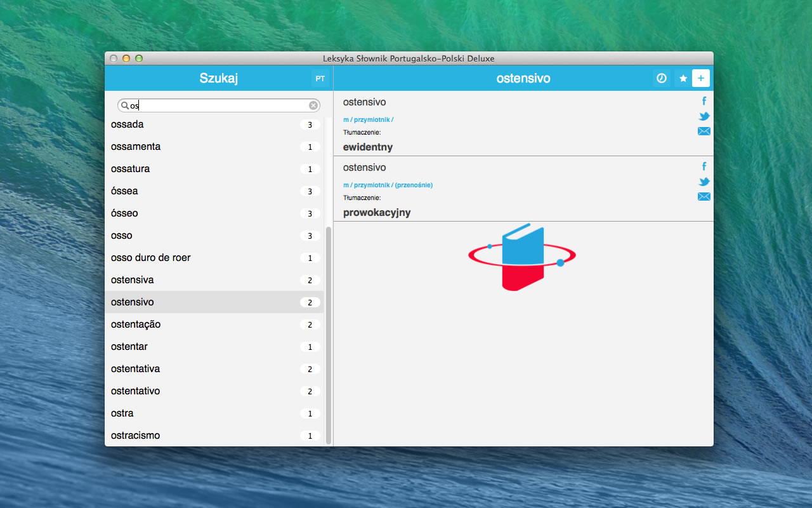
Task: Select 'osso' in word list
Action: [214, 236]
